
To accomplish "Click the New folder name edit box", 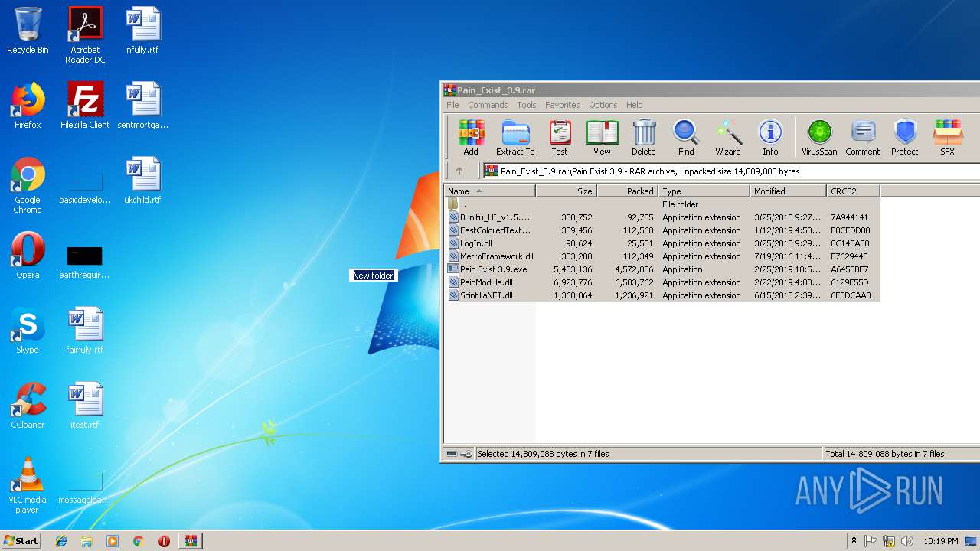I will click(373, 275).
